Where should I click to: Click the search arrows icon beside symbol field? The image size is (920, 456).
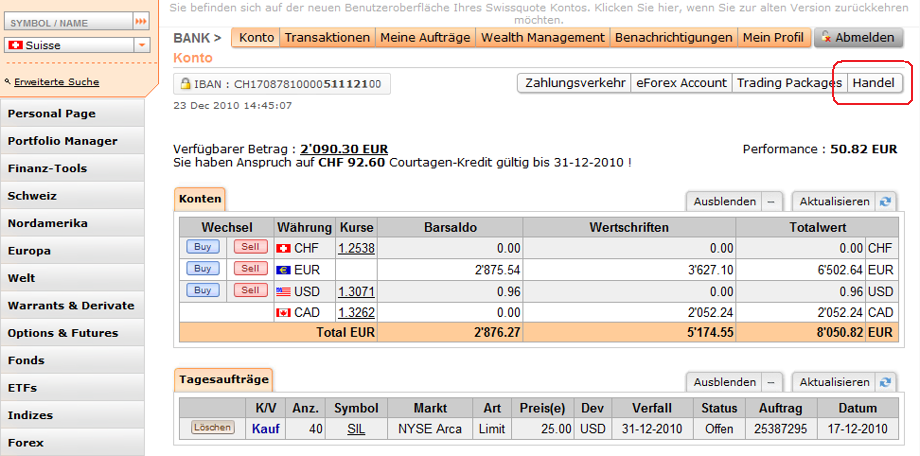click(x=141, y=22)
